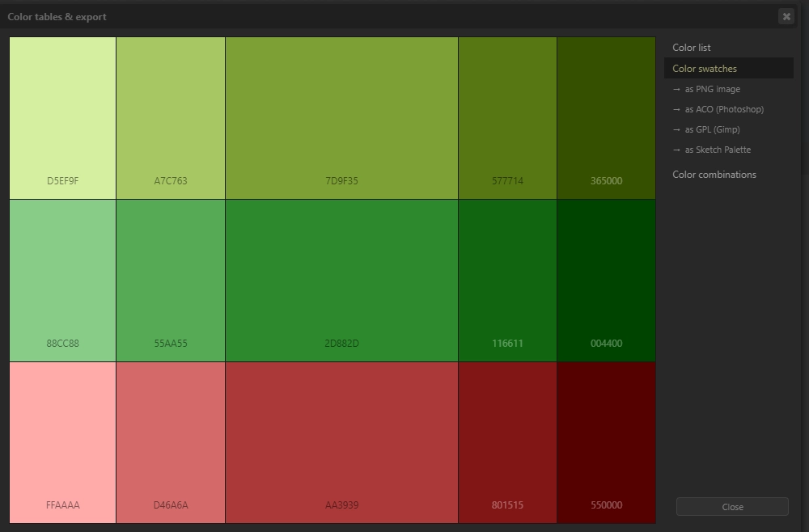Select the 365000 darkest olive swatch
The image size is (809, 532).
pos(606,118)
